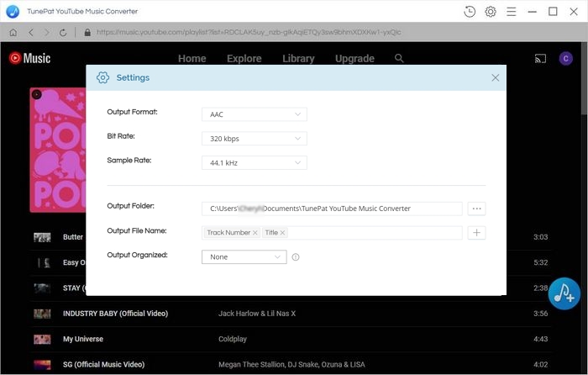Click the cast to device icon

click(x=540, y=59)
